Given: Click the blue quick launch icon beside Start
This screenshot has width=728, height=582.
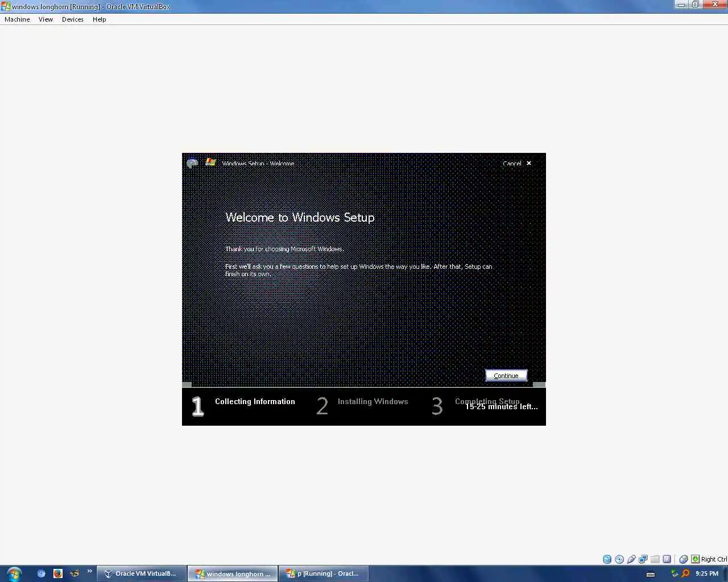Looking at the screenshot, I should click(x=41, y=573).
